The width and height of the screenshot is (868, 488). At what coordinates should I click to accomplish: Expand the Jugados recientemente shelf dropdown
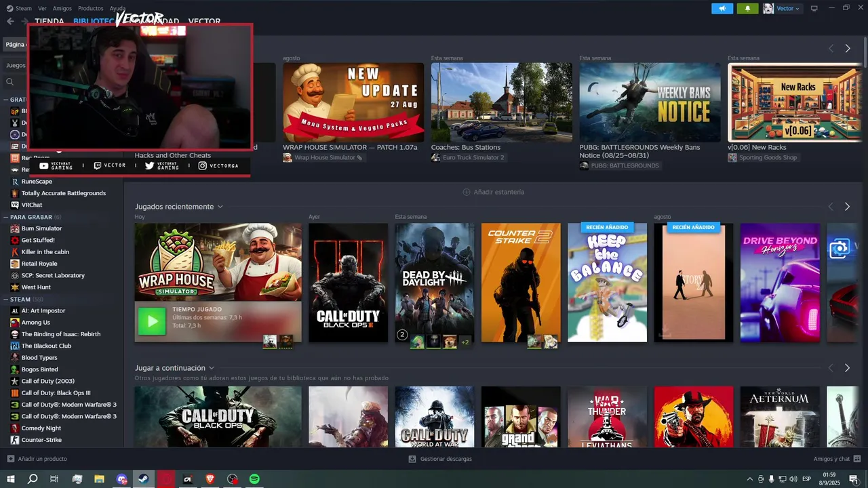(220, 207)
